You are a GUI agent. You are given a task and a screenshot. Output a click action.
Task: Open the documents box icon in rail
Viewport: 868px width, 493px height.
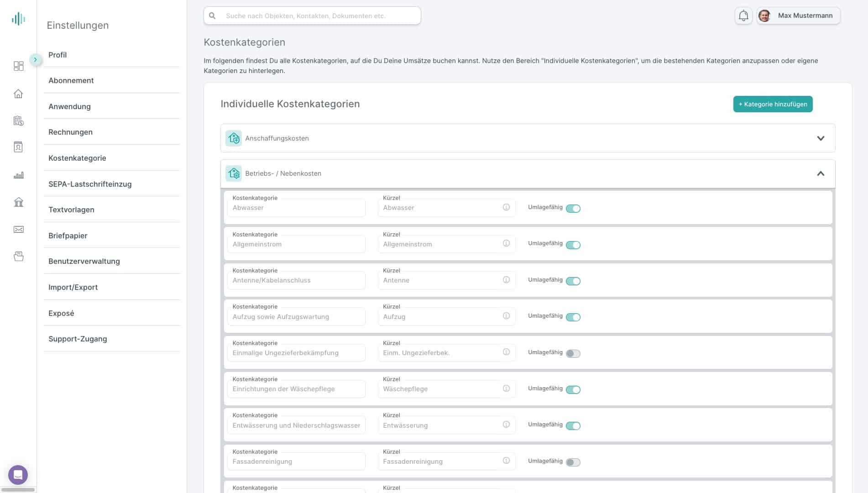[18, 257]
